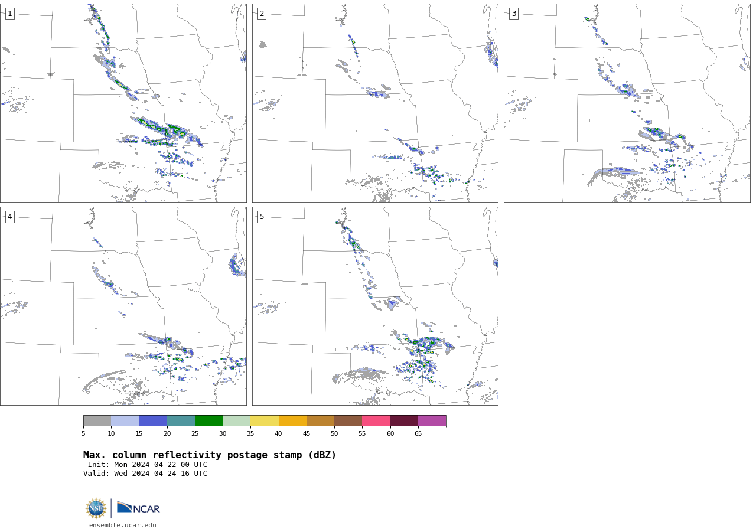Open ensemble member 1 reflectivity map
The width and height of the screenshot is (756, 532).
click(123, 103)
